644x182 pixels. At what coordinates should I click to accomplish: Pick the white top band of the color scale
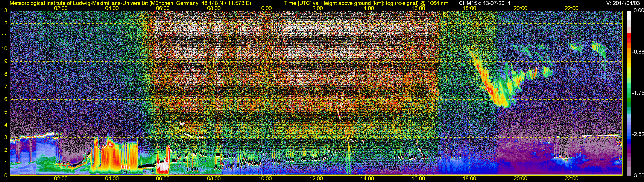(x=629, y=15)
